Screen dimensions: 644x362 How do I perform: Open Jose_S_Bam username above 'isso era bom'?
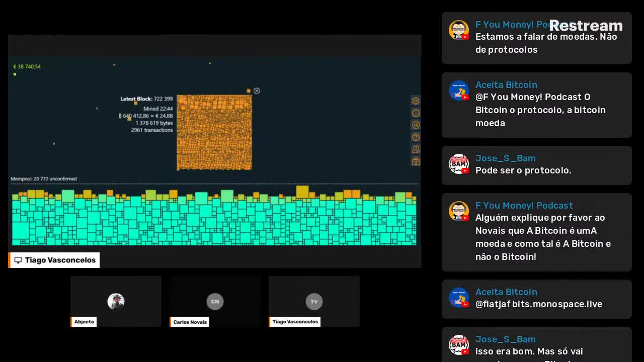[x=506, y=339]
